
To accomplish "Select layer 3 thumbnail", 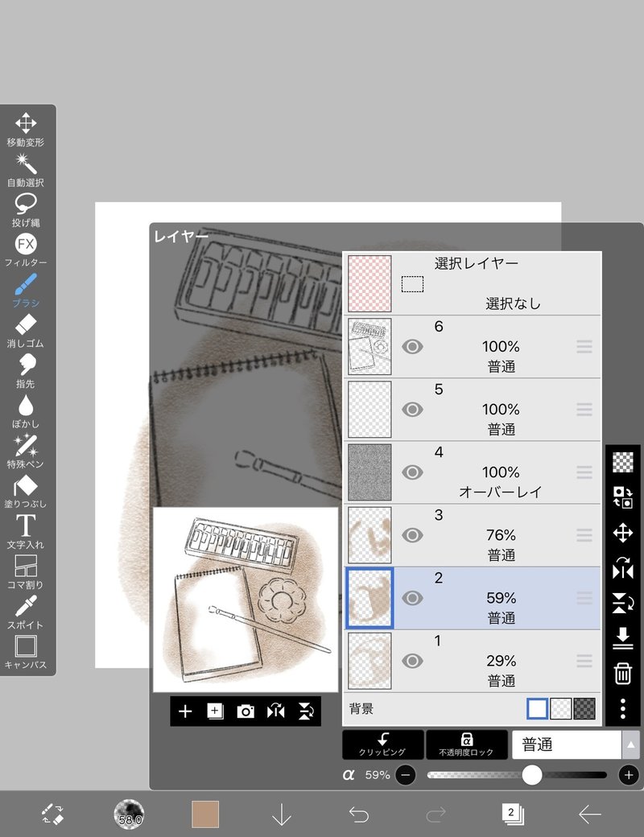I will tap(369, 535).
